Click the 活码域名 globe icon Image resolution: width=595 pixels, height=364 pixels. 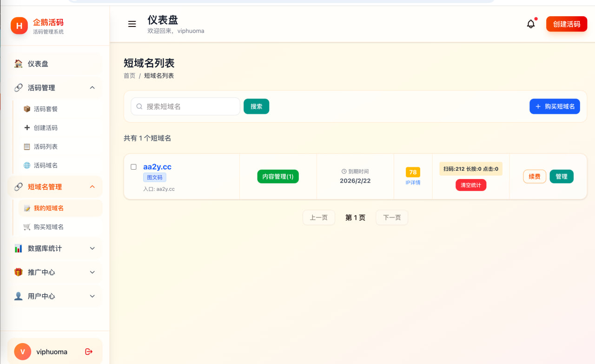[x=26, y=165]
